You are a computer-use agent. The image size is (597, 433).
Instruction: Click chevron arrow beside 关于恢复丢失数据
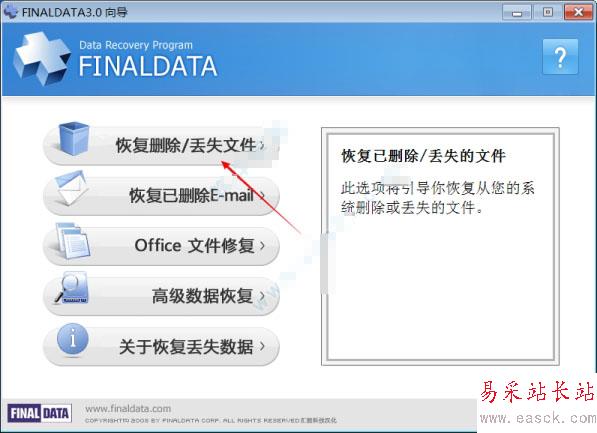tap(262, 346)
